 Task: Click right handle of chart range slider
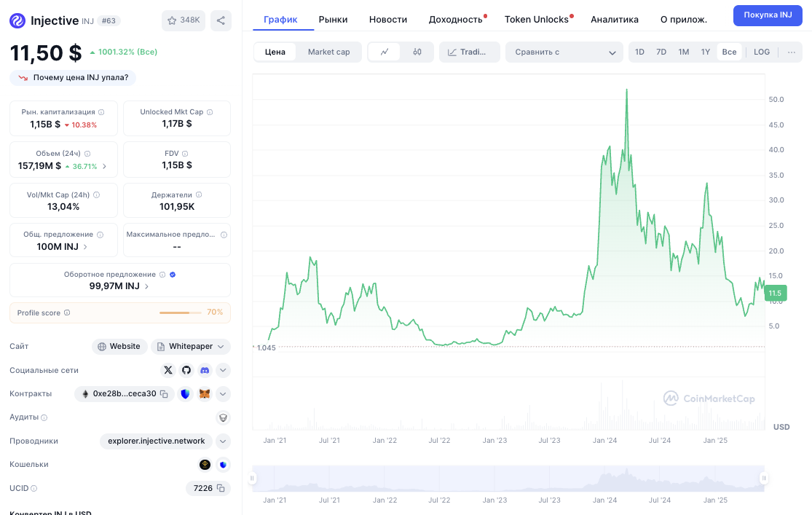coord(763,478)
